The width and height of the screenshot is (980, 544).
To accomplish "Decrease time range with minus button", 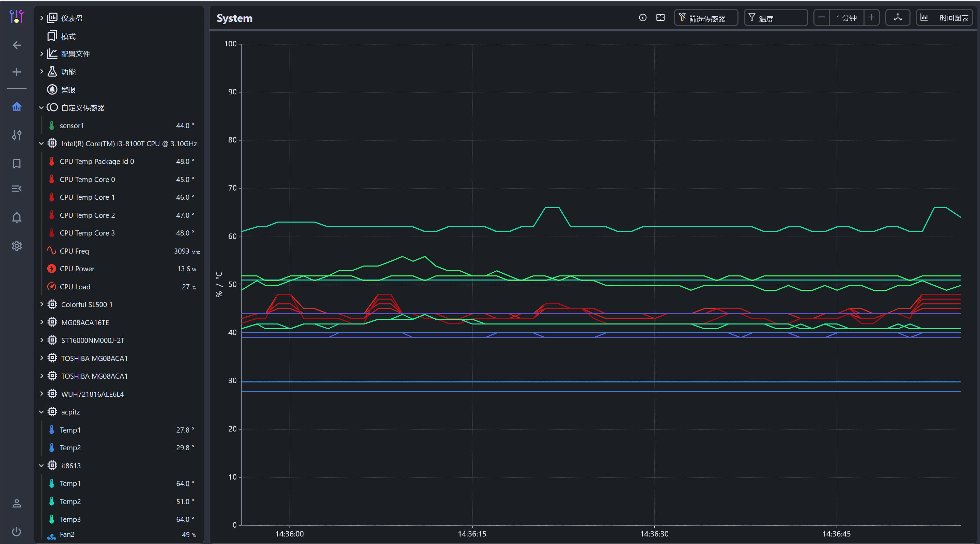I will coord(822,17).
